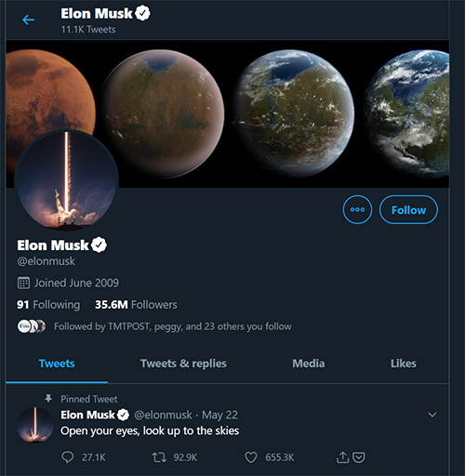This screenshot has height=476, width=465.
Task: Like the pinned tweet with the heart icon
Action: [x=251, y=457]
